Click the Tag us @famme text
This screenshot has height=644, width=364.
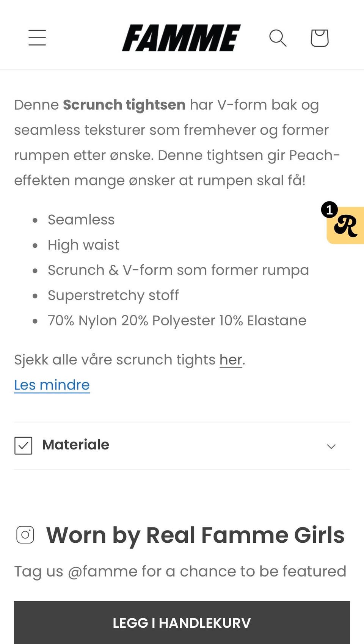(180, 571)
